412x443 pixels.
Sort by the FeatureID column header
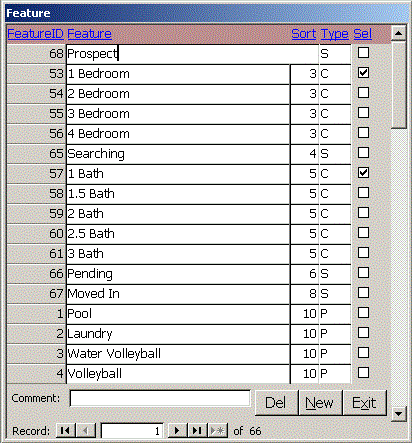(x=35, y=34)
